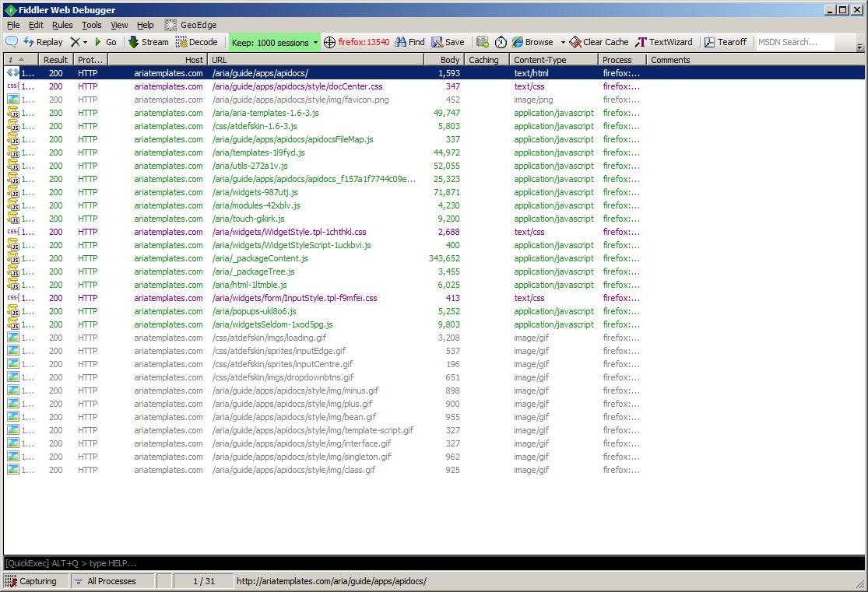Image resolution: width=868 pixels, height=592 pixels.
Task: Save sessions using the Save button
Action: (448, 42)
